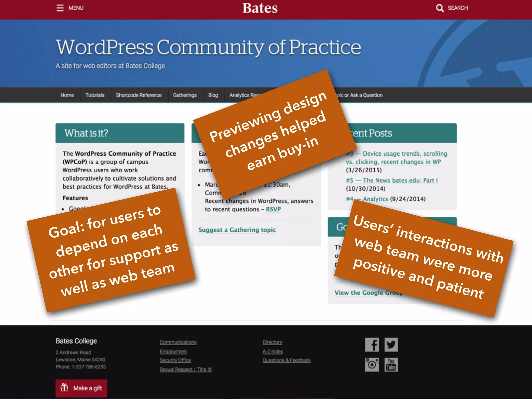
Task: Open Shortcode Reference nav item
Action: (139, 95)
